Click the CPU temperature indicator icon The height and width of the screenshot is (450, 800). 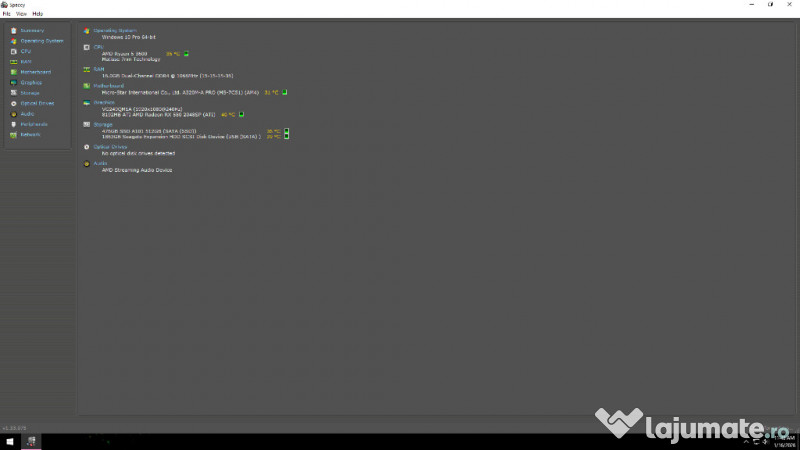[186, 54]
